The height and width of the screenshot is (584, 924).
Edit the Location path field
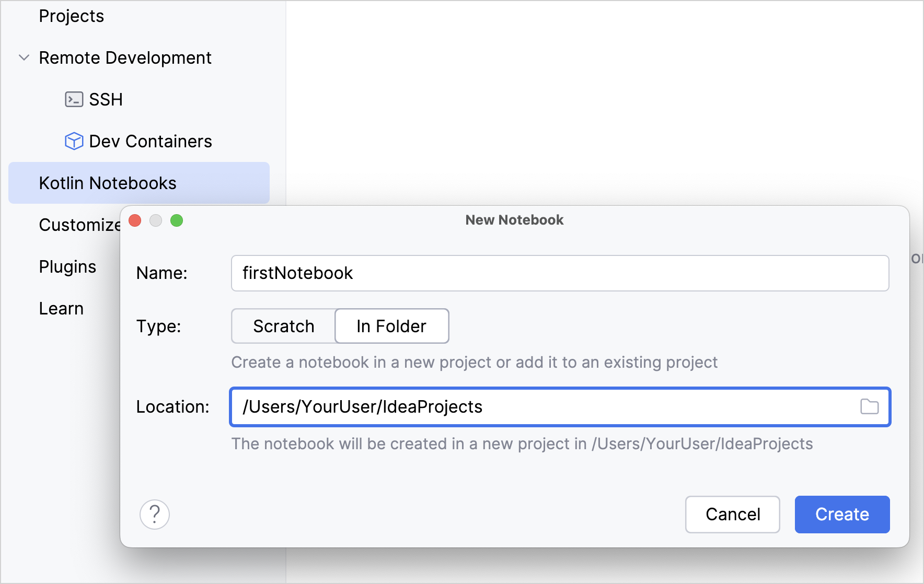[523, 407]
